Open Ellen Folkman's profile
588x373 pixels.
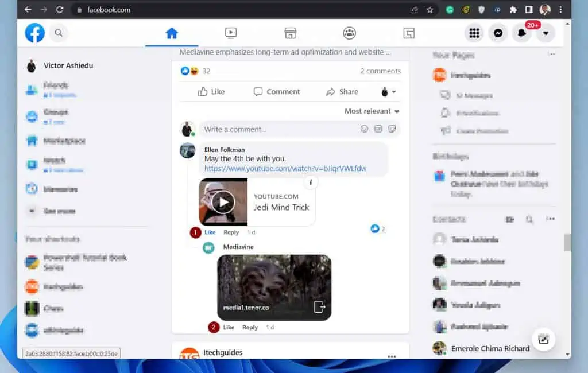point(225,150)
